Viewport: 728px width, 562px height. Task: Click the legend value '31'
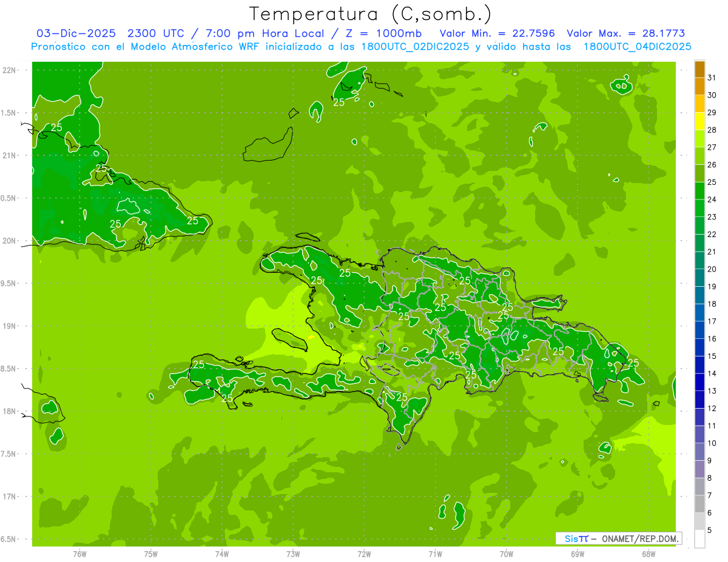(x=712, y=78)
